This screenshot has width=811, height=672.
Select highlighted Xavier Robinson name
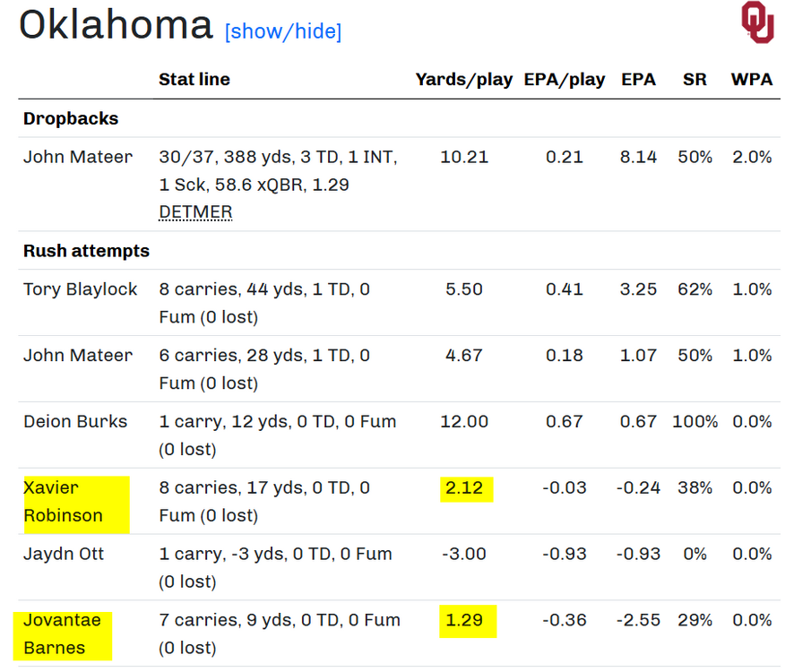pyautogui.click(x=63, y=502)
